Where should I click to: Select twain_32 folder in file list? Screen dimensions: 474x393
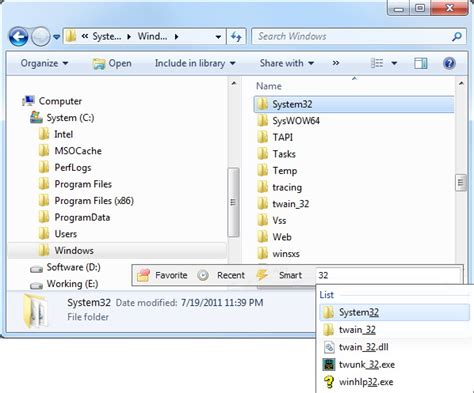tap(283, 204)
